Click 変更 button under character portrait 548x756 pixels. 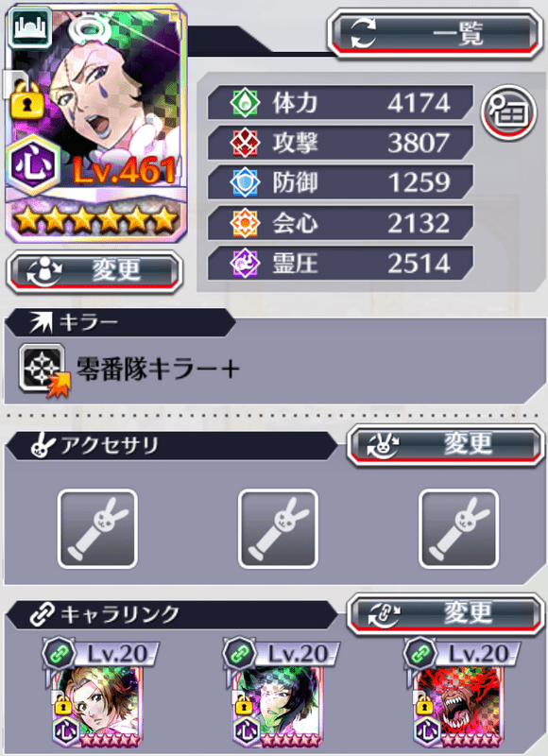coord(94,271)
